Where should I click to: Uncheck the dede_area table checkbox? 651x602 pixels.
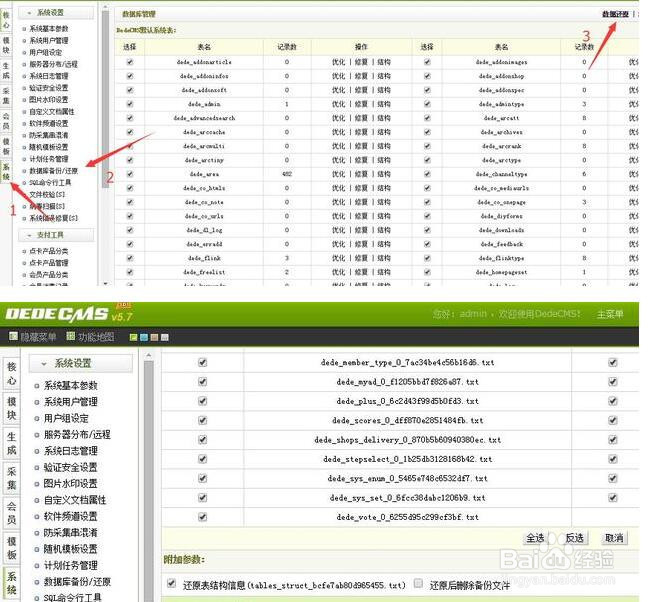point(130,174)
